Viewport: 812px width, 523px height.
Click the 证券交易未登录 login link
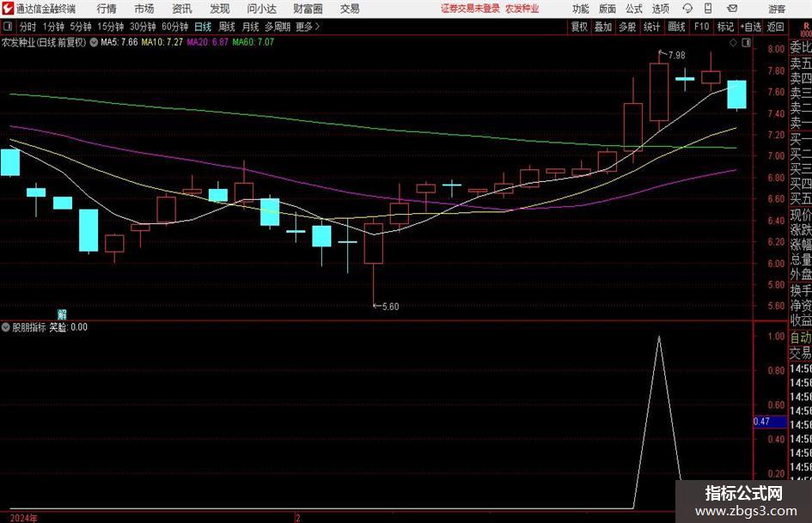[x=470, y=9]
